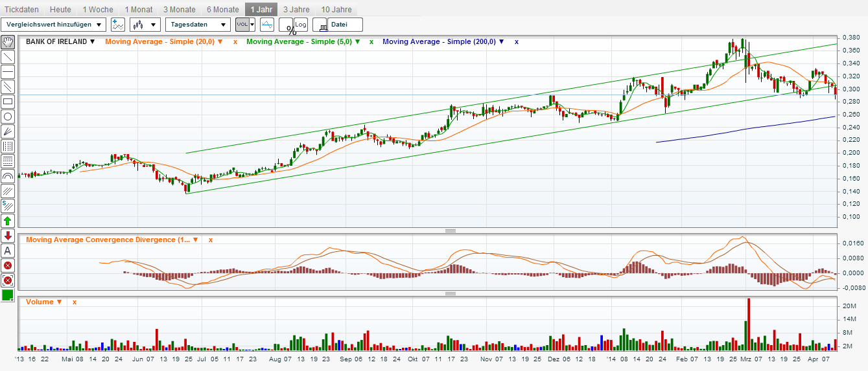Select the diagonal trend line tool

point(8,57)
